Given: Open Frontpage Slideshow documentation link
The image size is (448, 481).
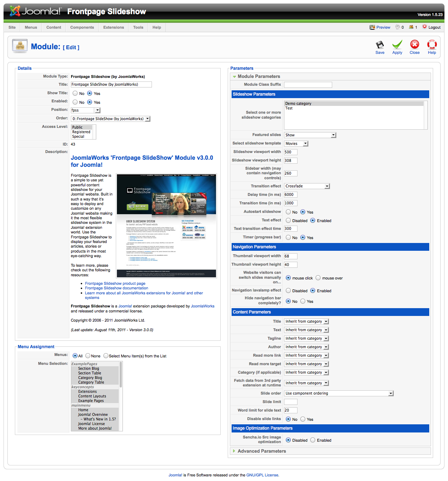Looking at the screenshot, I should pyautogui.click(x=117, y=288).
